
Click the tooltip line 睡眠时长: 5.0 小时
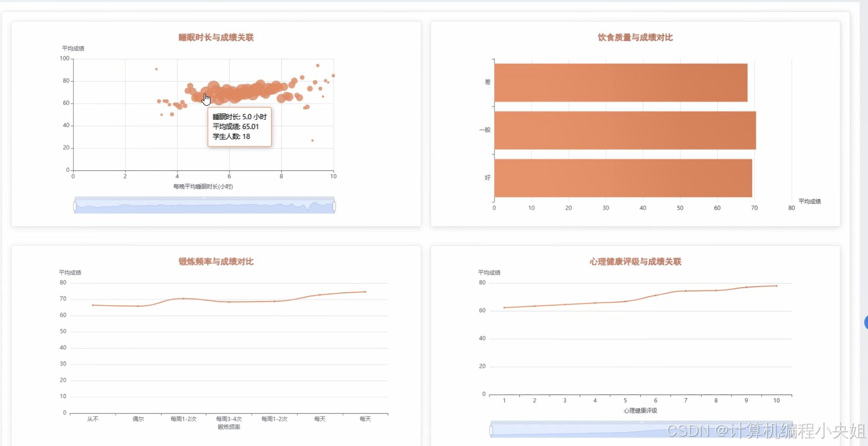pyautogui.click(x=240, y=117)
